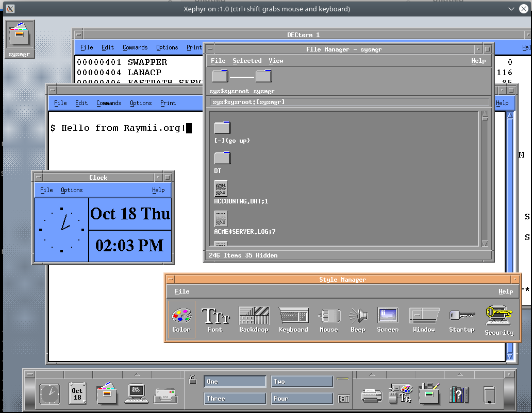Expand the subpanel above the printer icon
532x413 pixels.
pos(372,375)
